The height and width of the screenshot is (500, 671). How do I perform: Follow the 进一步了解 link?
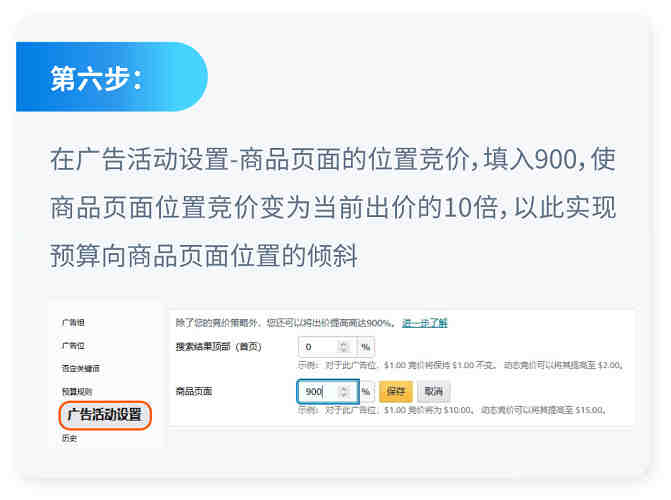pos(425,323)
